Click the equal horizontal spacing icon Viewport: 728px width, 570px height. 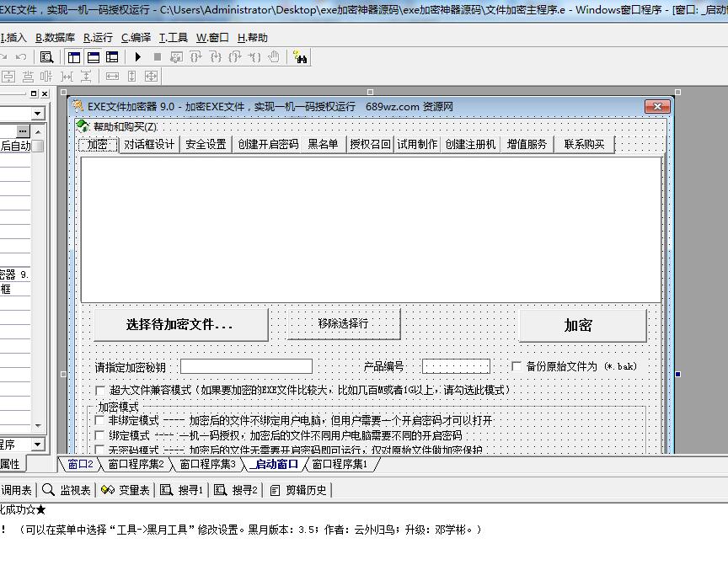click(x=67, y=77)
